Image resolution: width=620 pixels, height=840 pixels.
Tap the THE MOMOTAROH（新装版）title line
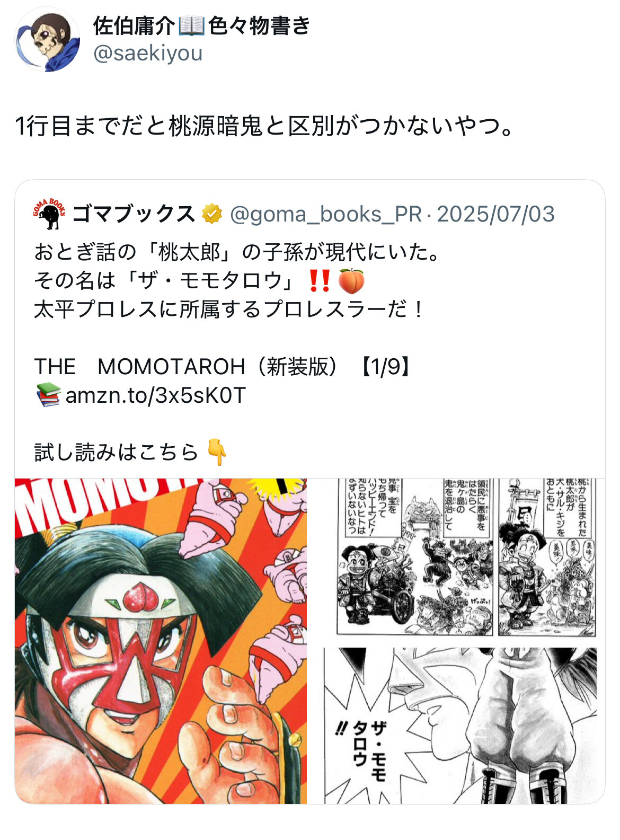[x=223, y=367]
